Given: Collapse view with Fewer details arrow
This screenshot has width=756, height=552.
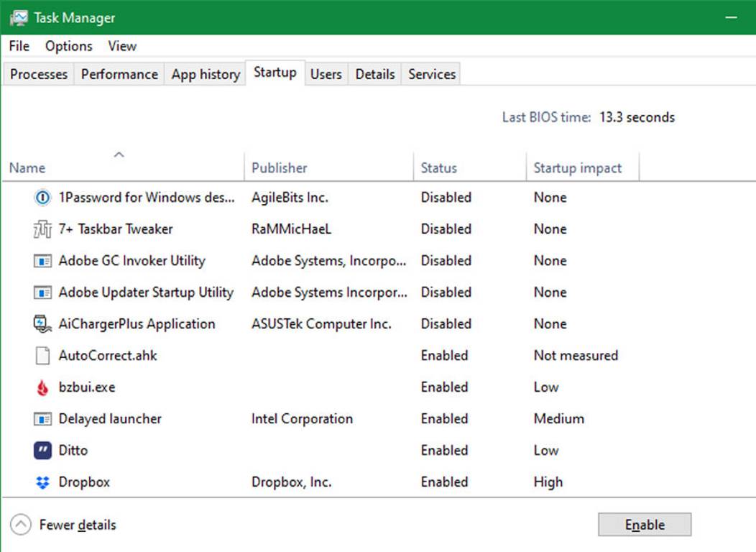Looking at the screenshot, I should 22,525.
